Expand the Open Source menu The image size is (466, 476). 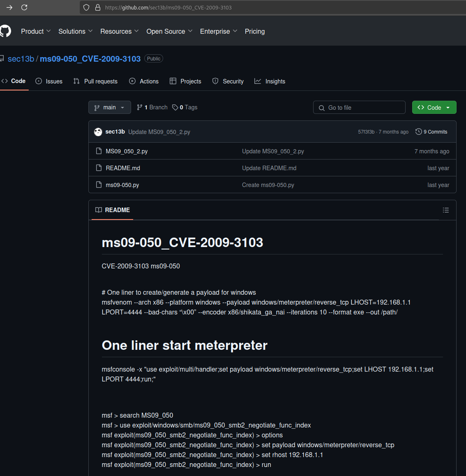(x=169, y=31)
